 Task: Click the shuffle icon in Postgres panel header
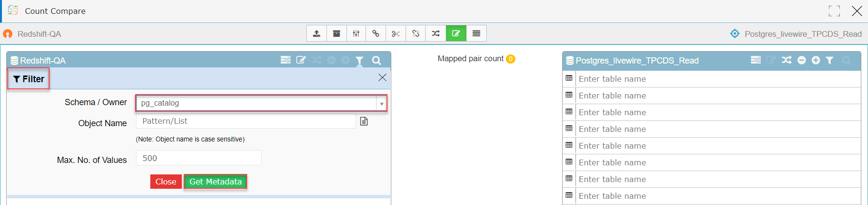point(786,60)
